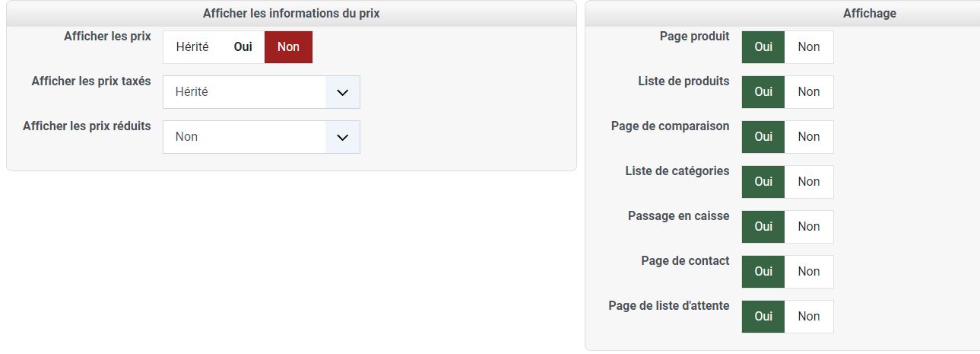
Task: Select Non for Afficher les prix
Action: coord(288,47)
